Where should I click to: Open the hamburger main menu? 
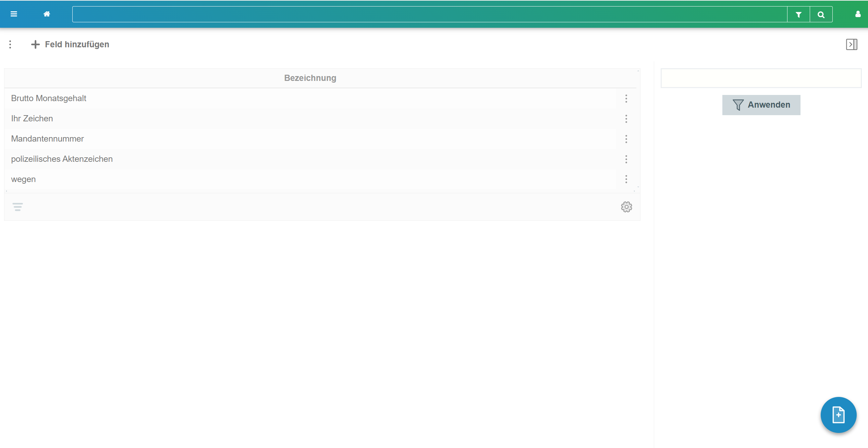coord(14,14)
